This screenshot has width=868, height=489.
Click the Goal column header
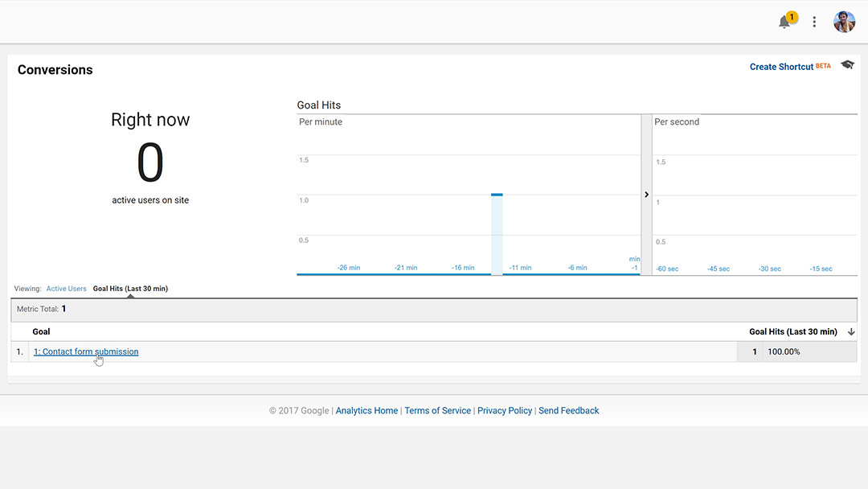pyautogui.click(x=41, y=331)
